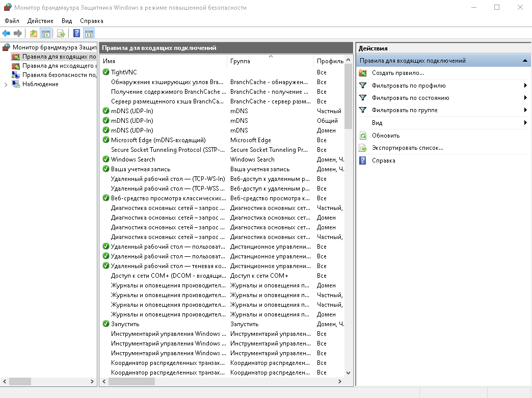Click the Back arrow in the toolbar
Image resolution: width=532 pixels, height=398 pixels.
click(x=6, y=34)
